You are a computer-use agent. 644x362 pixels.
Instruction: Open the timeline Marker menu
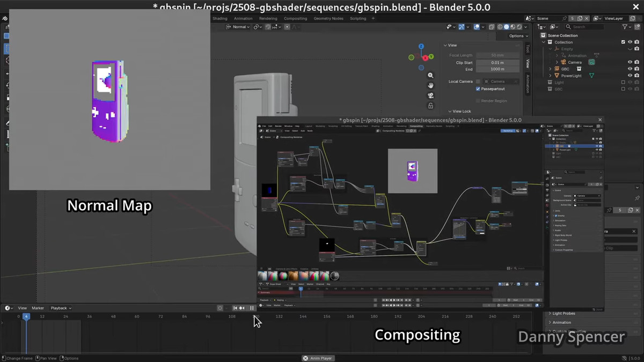[x=38, y=308]
